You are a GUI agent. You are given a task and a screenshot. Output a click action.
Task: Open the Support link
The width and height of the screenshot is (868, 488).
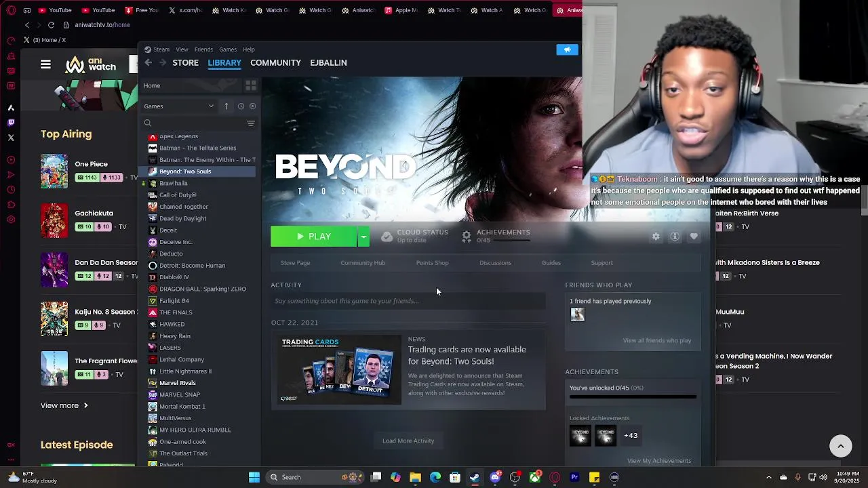coord(601,263)
